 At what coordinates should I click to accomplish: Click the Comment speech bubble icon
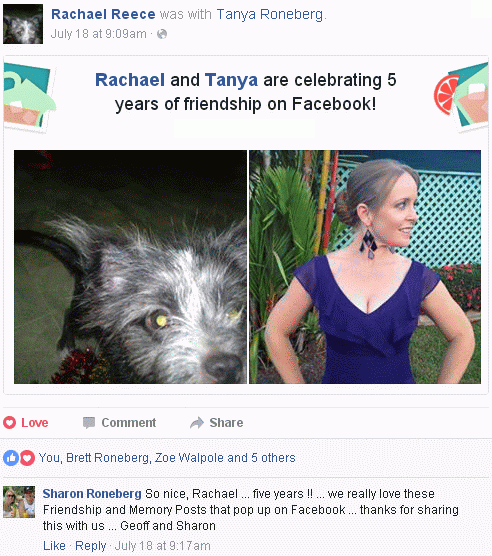pos(89,422)
